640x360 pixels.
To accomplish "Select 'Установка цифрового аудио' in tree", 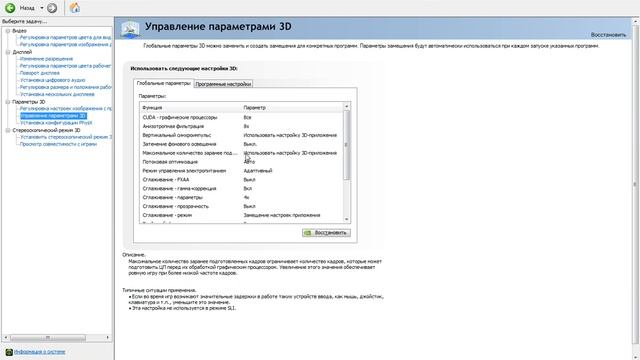I will (53, 80).
